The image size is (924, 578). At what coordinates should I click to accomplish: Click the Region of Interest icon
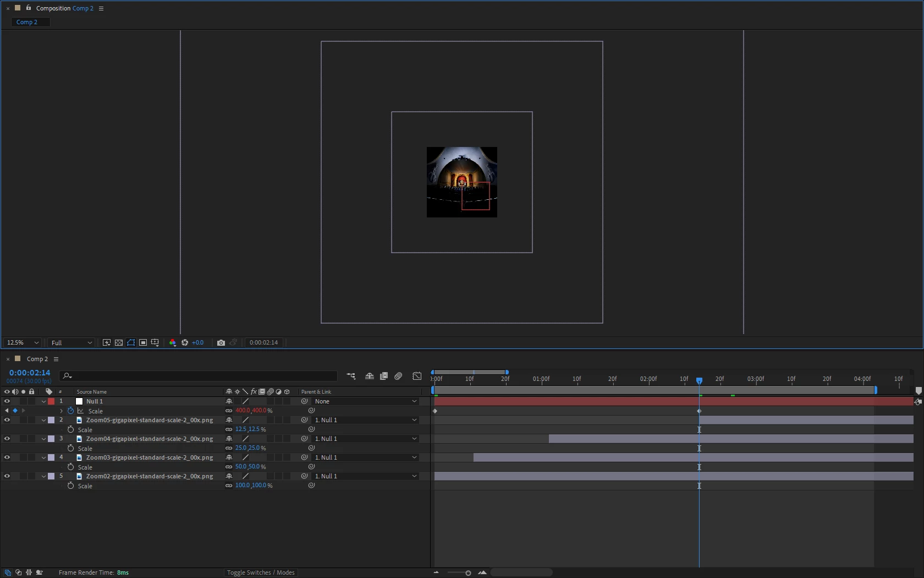point(143,342)
